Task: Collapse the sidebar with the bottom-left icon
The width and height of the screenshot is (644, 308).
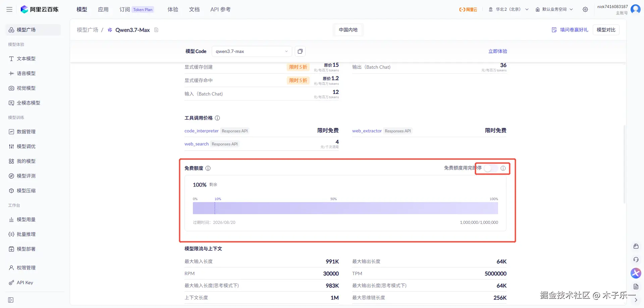Action: point(11,300)
